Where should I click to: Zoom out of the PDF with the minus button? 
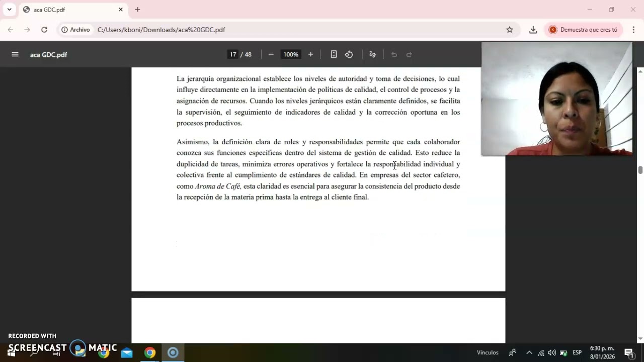(x=271, y=54)
